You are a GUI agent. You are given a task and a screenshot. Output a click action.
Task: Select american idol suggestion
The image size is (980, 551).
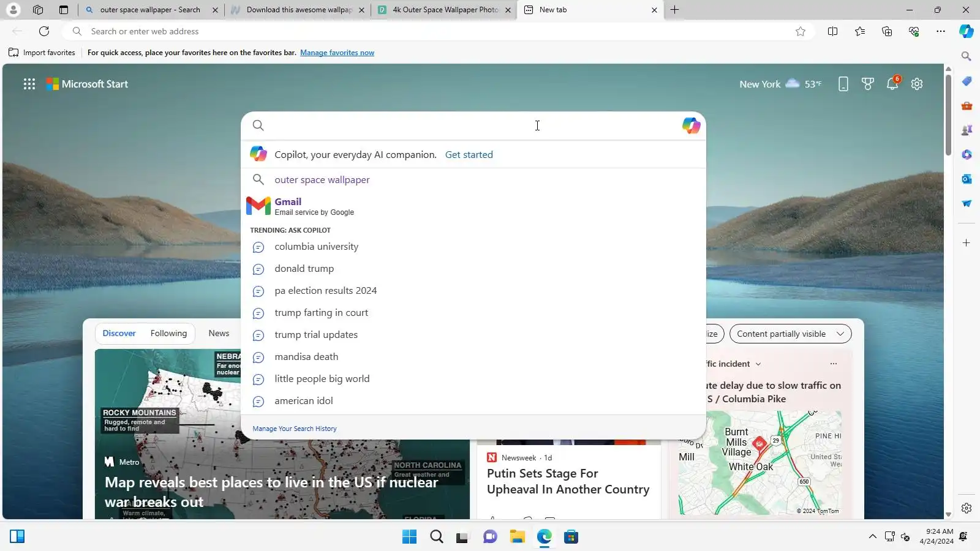(473, 401)
